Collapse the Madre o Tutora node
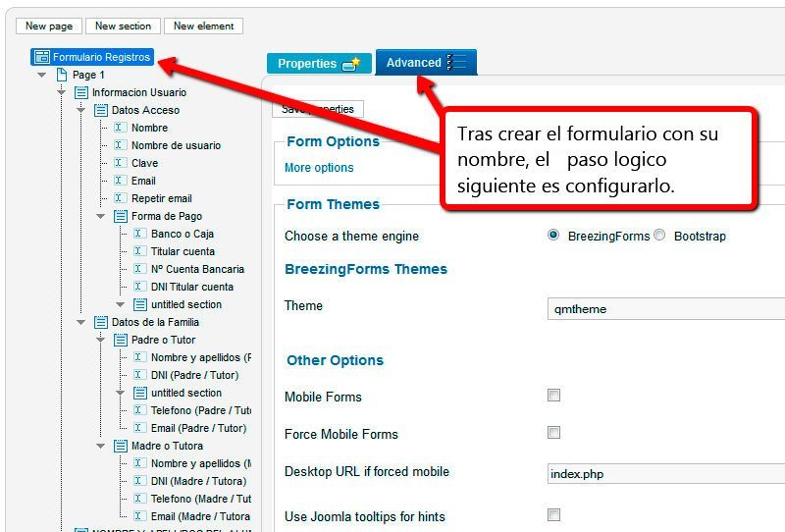The image size is (785, 532). tap(101, 446)
